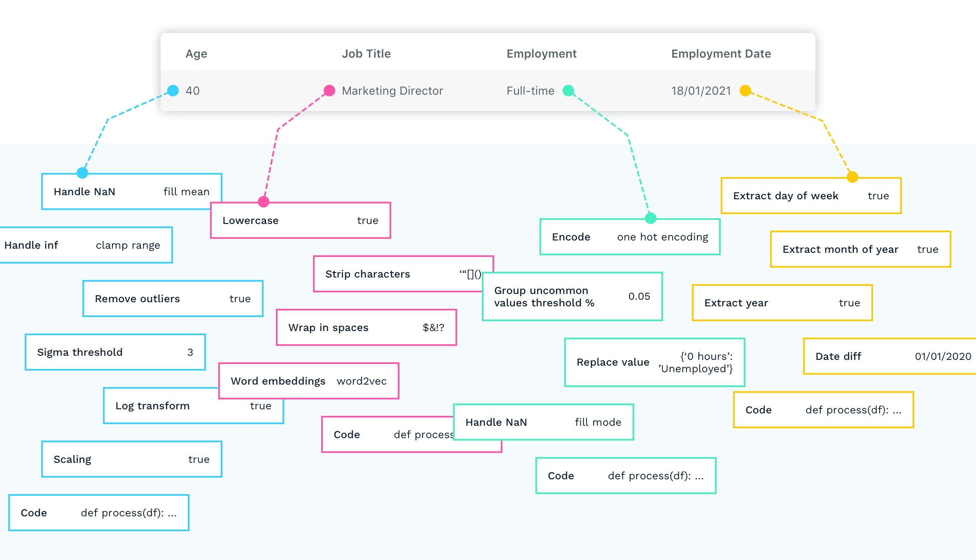Select the Job Title column header
Screen dimensions: 976x560
click(366, 54)
